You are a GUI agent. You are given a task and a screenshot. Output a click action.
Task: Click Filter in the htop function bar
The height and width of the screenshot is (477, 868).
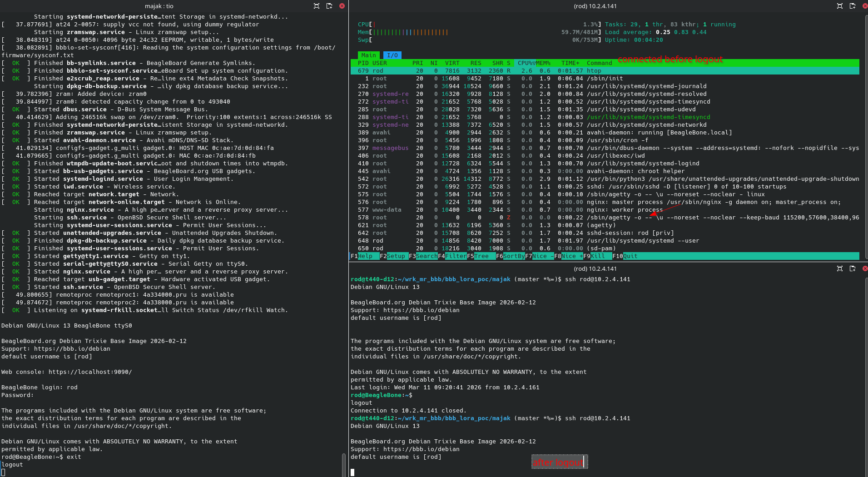click(456, 256)
